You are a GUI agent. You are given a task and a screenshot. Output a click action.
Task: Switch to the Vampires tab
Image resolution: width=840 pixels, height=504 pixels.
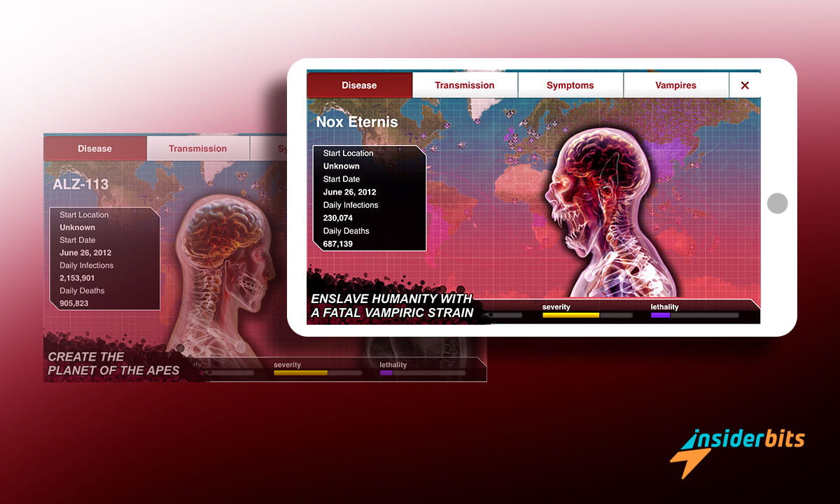(x=675, y=85)
